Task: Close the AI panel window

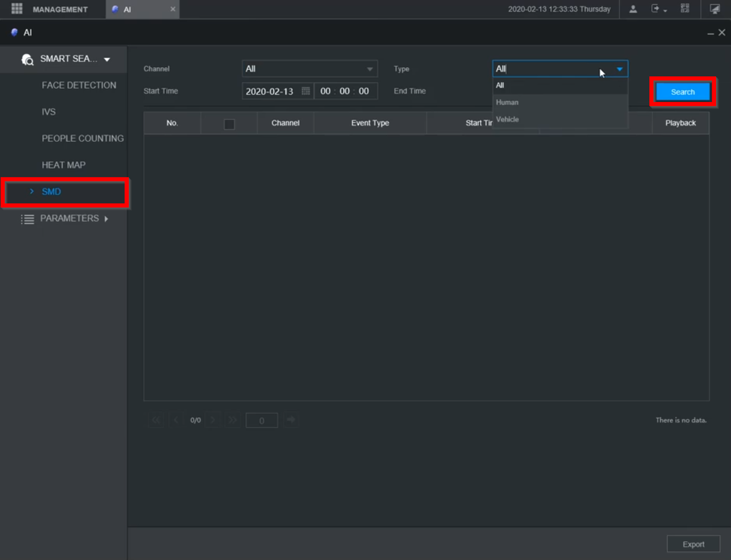Action: coord(722,32)
